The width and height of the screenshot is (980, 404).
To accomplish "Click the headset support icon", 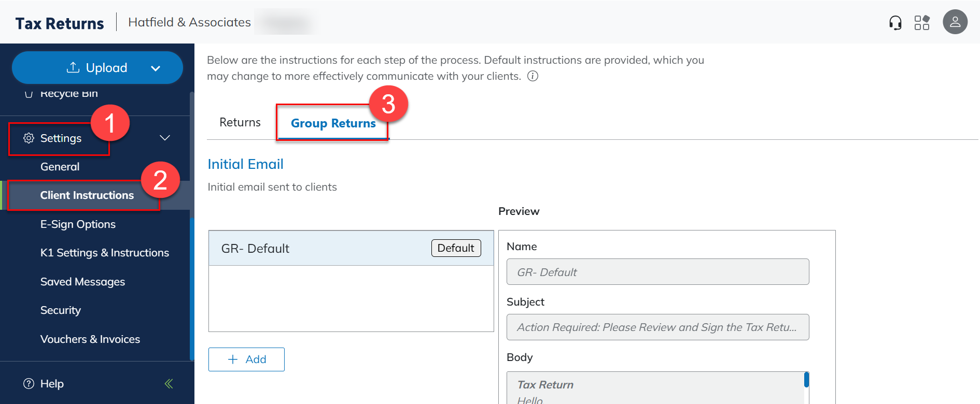I will (895, 23).
